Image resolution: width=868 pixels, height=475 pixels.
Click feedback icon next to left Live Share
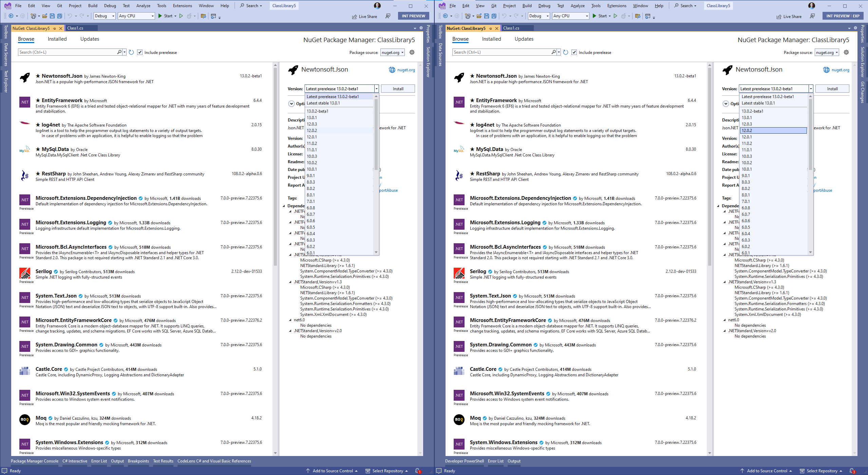pyautogui.click(x=388, y=16)
